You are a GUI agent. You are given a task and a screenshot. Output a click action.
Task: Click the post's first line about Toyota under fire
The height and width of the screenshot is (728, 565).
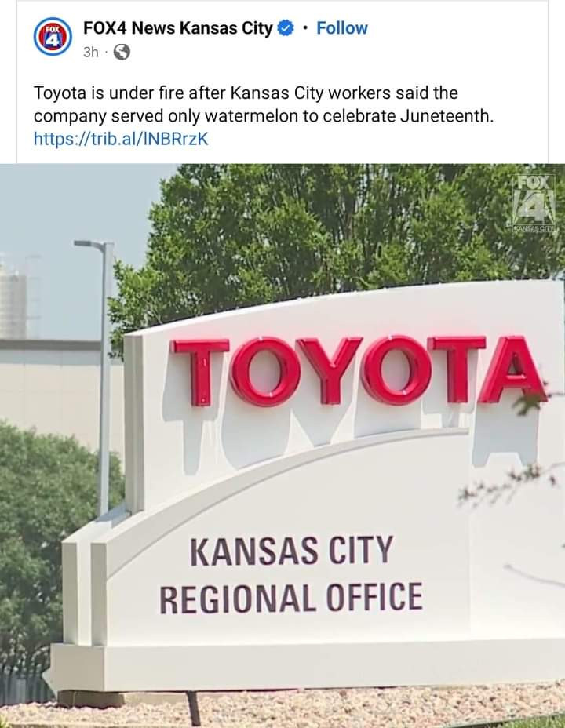click(246, 93)
